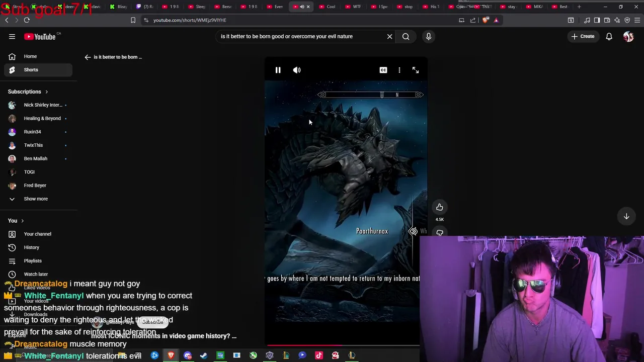Reload the page in the browser
The image size is (644, 362).
click(x=27, y=20)
